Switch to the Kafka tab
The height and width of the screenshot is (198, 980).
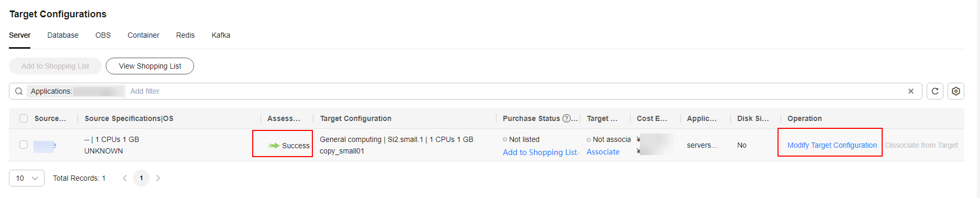(221, 35)
